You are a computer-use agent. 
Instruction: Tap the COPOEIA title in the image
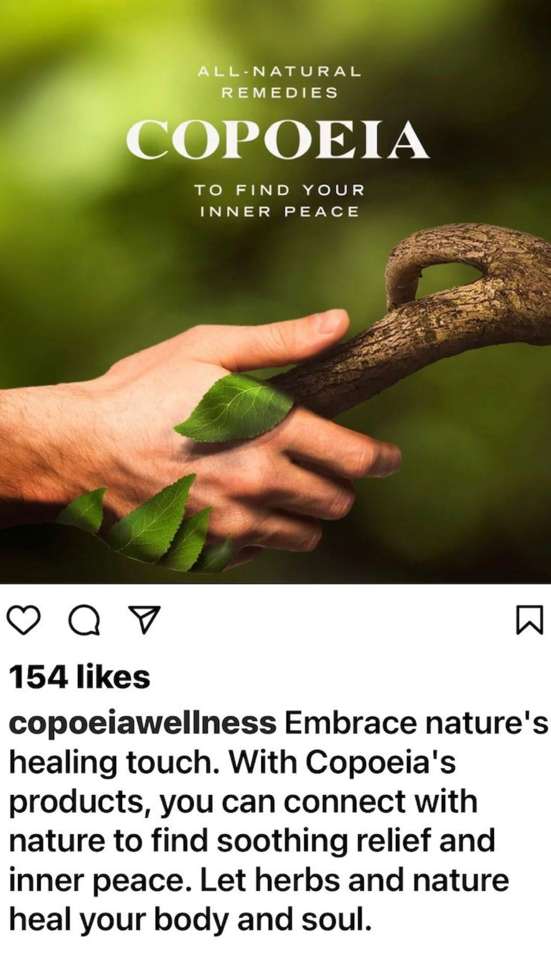click(277, 140)
